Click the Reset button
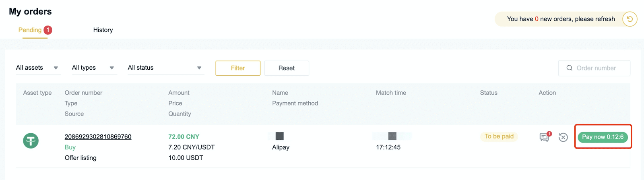The height and width of the screenshot is (180, 644). pos(287,68)
